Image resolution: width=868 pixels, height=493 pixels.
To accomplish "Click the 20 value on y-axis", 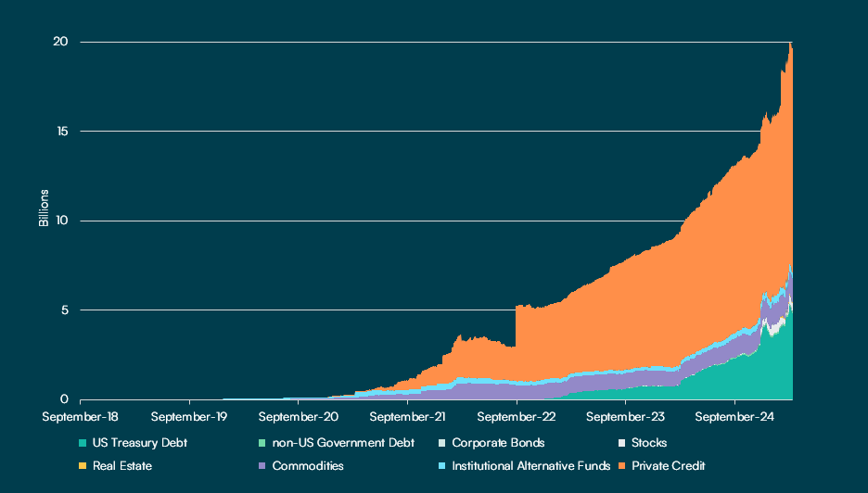I will [60, 43].
